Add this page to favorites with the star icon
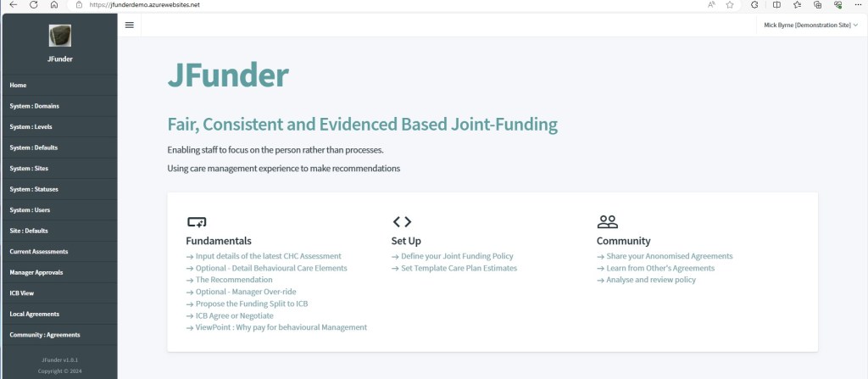This screenshot has width=868, height=379. pyautogui.click(x=730, y=4)
